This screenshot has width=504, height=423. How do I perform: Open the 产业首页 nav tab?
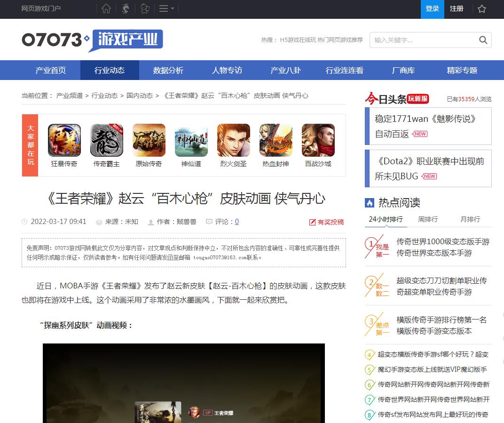(x=51, y=70)
